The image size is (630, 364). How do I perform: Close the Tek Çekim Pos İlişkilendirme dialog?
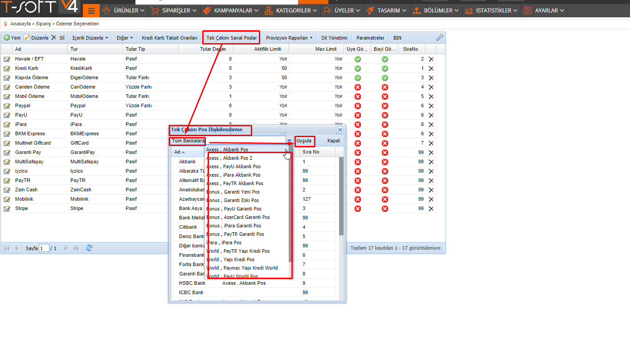340,129
